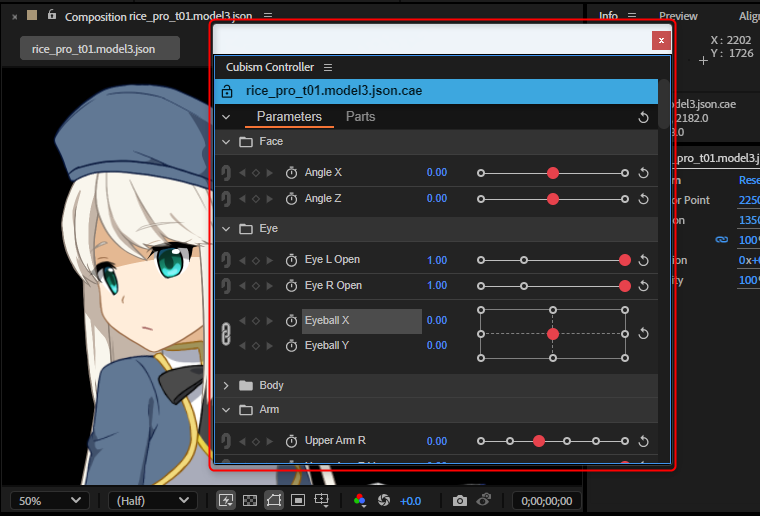Reset the Eye R Open parameter
The width and height of the screenshot is (760, 516).
[643, 286]
